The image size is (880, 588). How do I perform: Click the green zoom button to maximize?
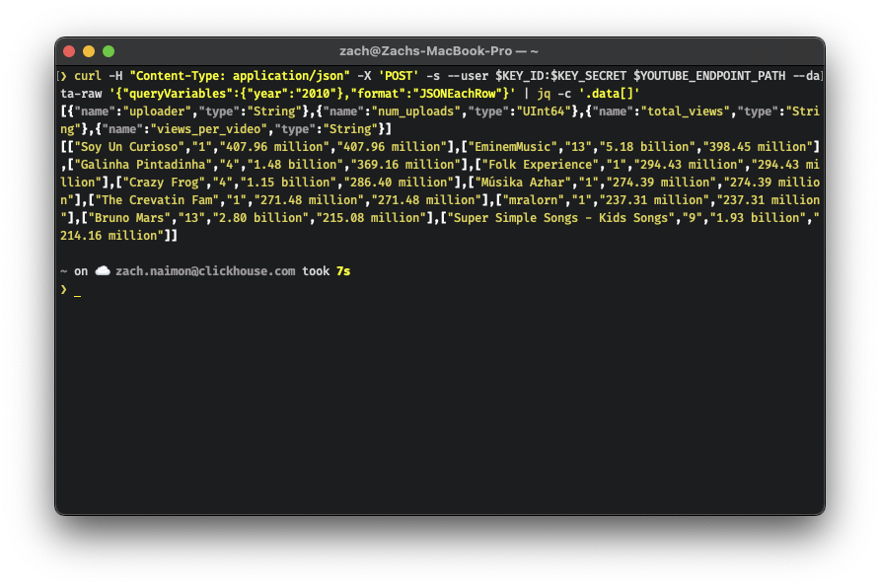pos(108,50)
